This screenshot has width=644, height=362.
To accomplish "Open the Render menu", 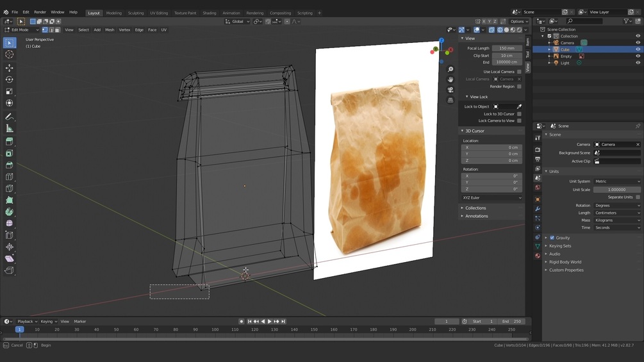I will click(40, 12).
